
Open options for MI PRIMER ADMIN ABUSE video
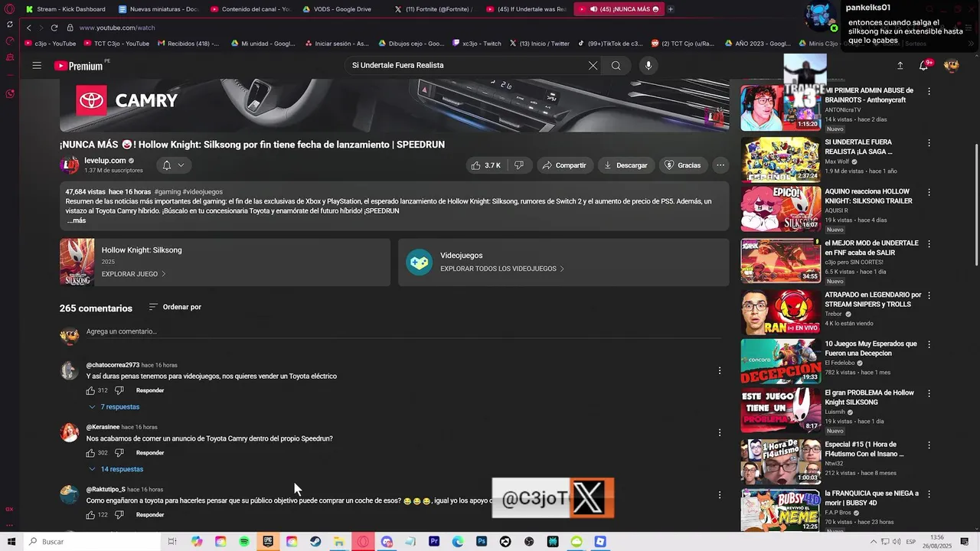929,91
